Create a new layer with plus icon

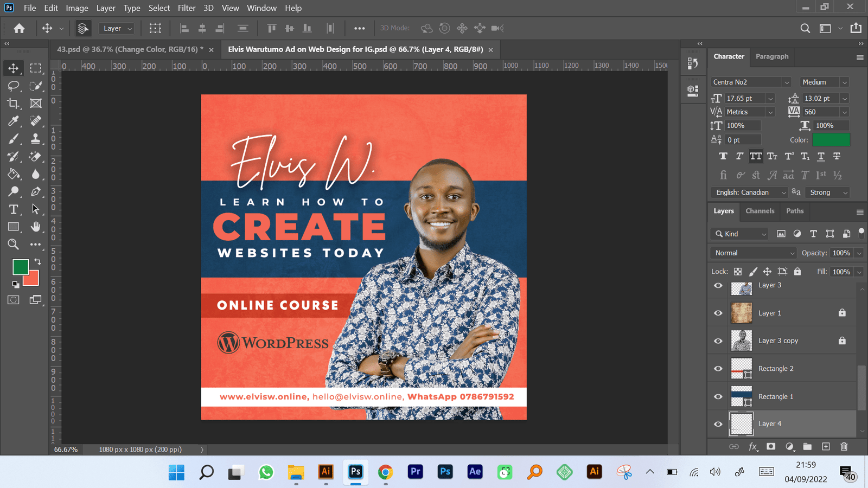826,447
